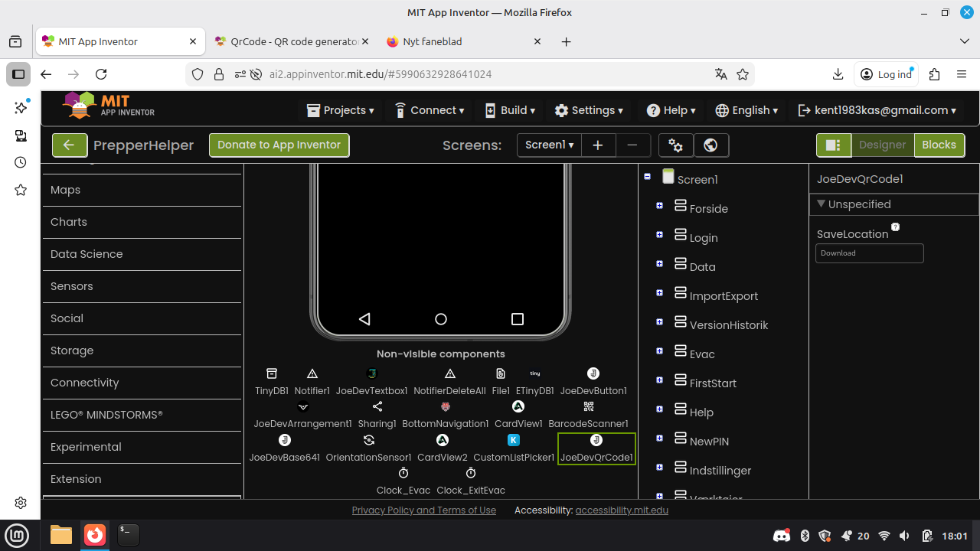Click the Sharing1 component icon
Viewport: 980px width, 551px height.
click(x=377, y=407)
